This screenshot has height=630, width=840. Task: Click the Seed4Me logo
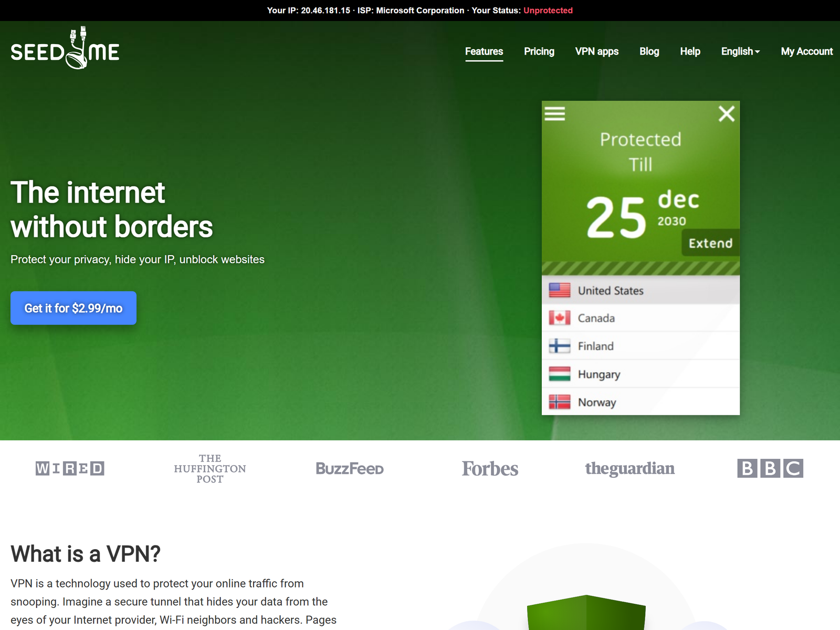[x=65, y=48]
